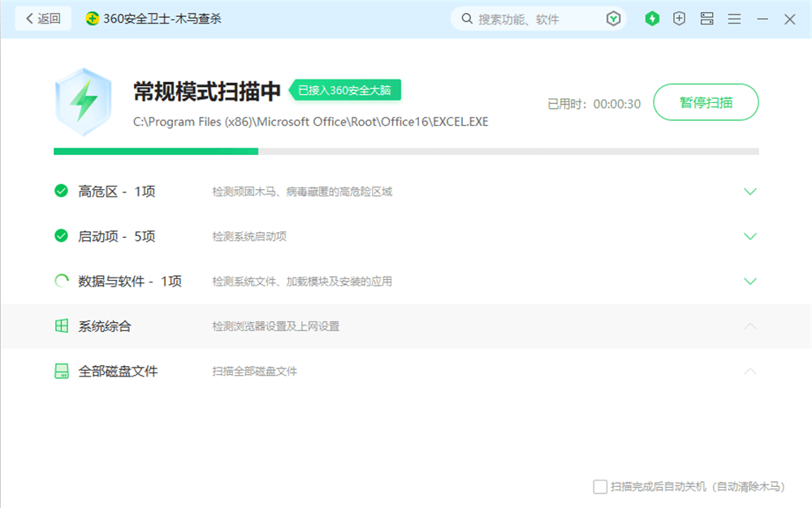Screen dimensions: 812x508
Task: Click the 360 logo in title bar
Action: click(93, 19)
